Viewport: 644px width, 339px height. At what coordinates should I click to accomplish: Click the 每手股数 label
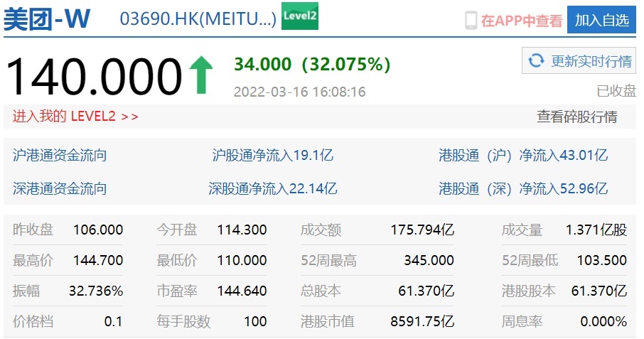click(183, 321)
